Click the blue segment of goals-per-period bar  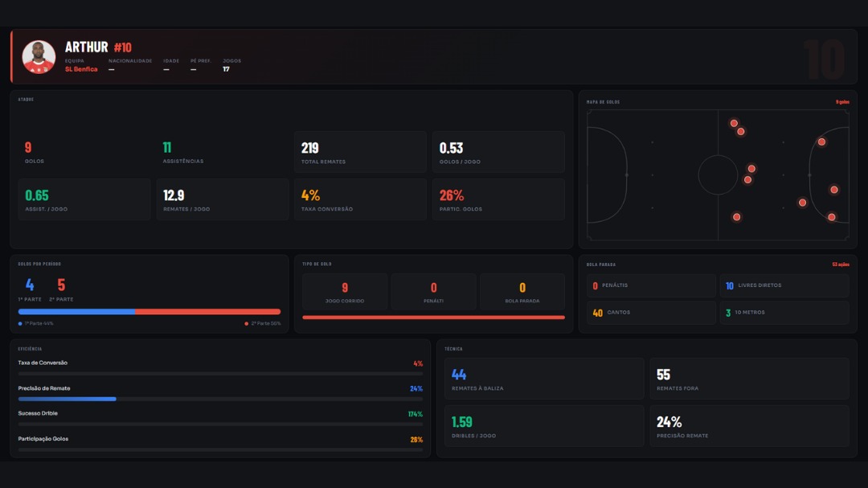tap(76, 312)
